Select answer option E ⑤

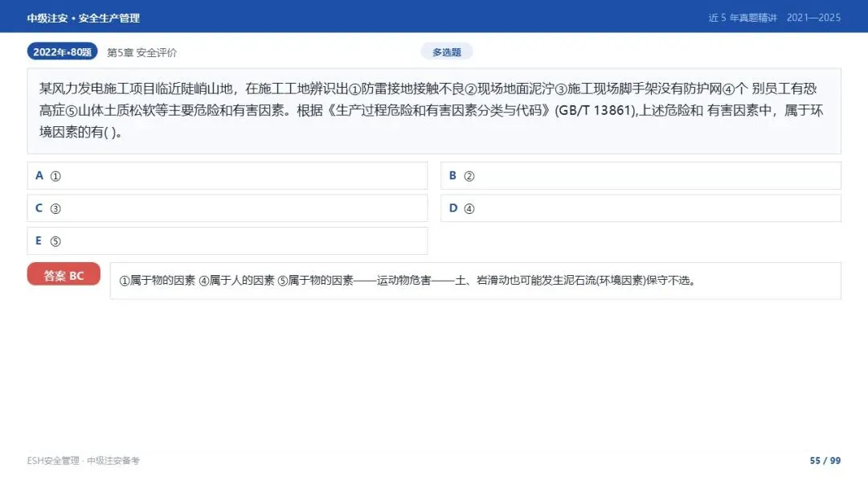227,241
